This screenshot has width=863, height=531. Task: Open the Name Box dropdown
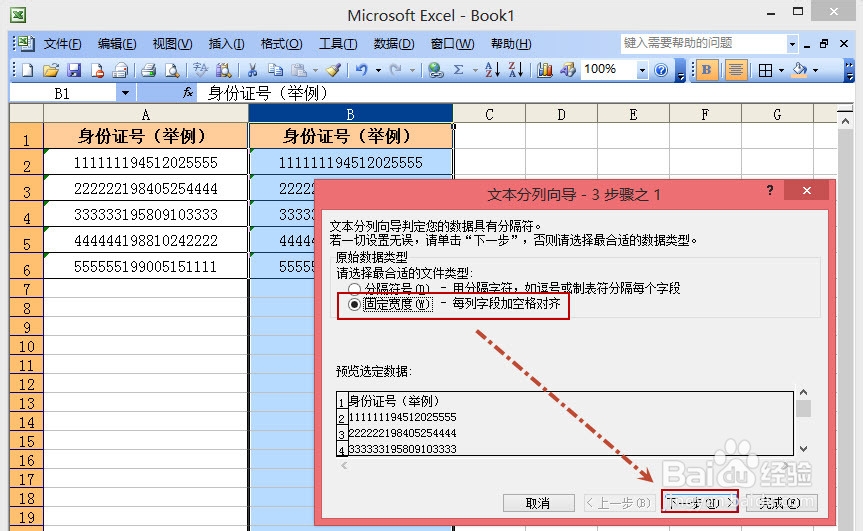[125, 93]
